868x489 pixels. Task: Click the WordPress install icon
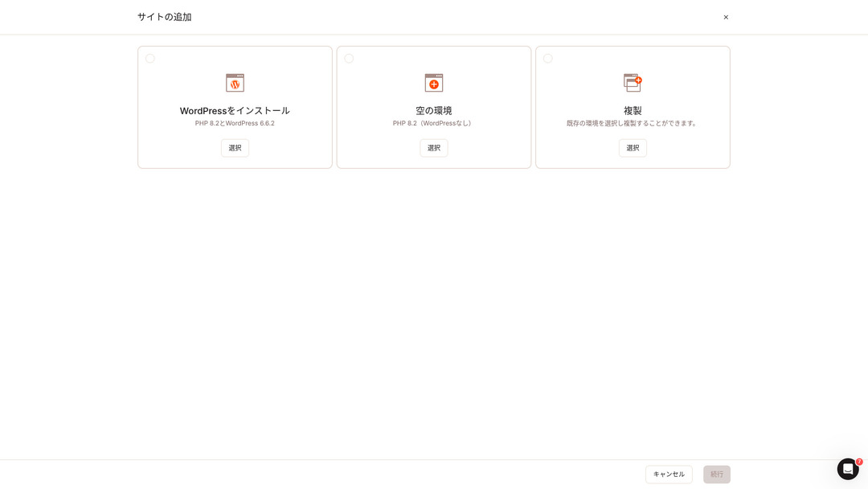pos(235,83)
